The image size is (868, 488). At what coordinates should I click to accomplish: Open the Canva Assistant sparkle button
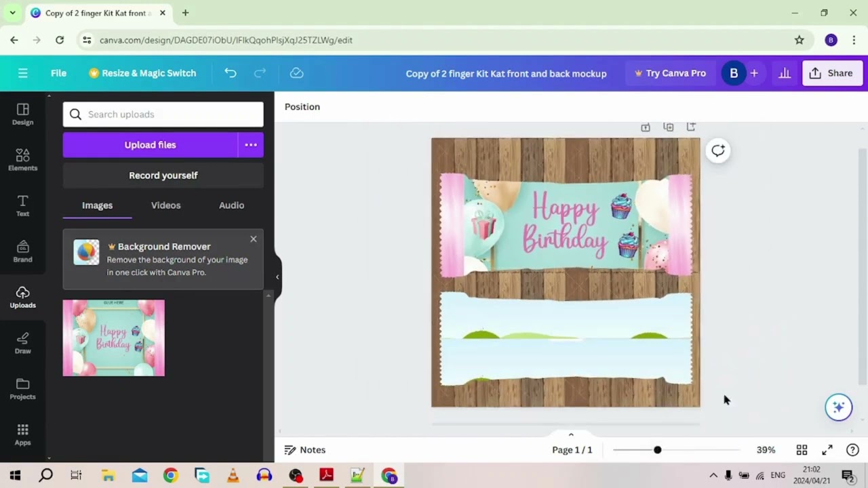[x=838, y=407]
